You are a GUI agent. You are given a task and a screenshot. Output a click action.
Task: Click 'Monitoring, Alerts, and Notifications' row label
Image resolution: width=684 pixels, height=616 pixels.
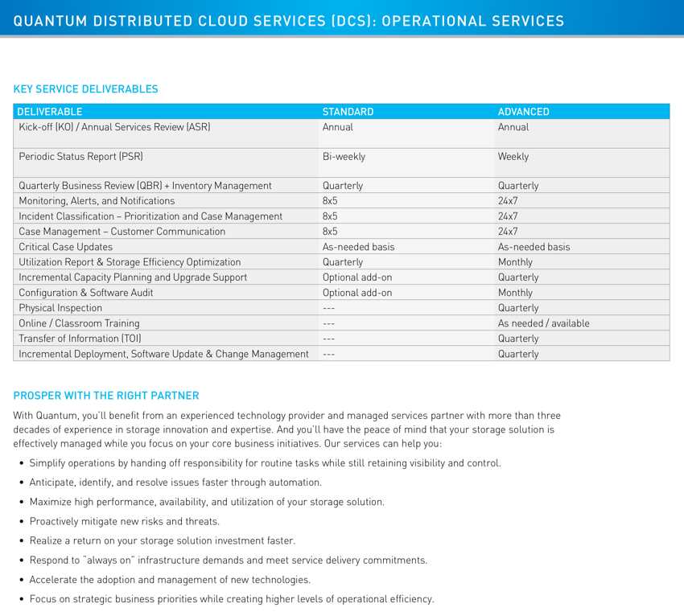point(97,201)
